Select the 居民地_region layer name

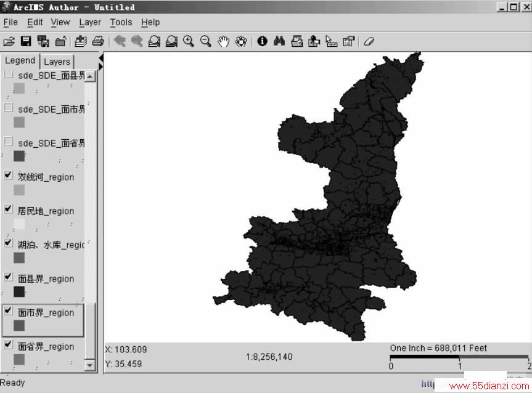(x=46, y=211)
